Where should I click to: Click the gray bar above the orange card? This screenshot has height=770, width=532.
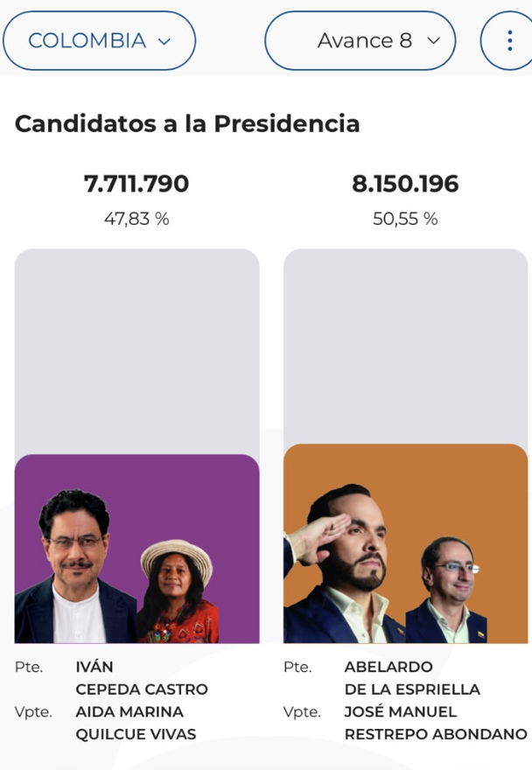click(406, 346)
